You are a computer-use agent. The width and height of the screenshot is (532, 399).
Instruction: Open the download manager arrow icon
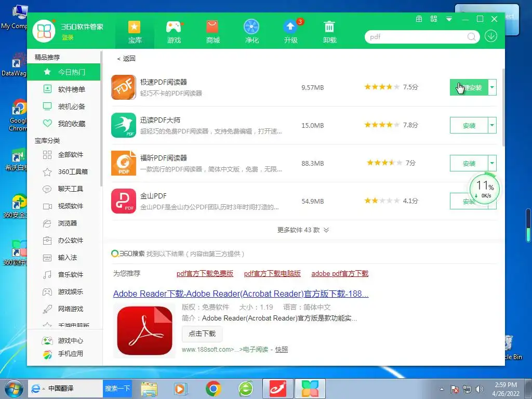490,36
